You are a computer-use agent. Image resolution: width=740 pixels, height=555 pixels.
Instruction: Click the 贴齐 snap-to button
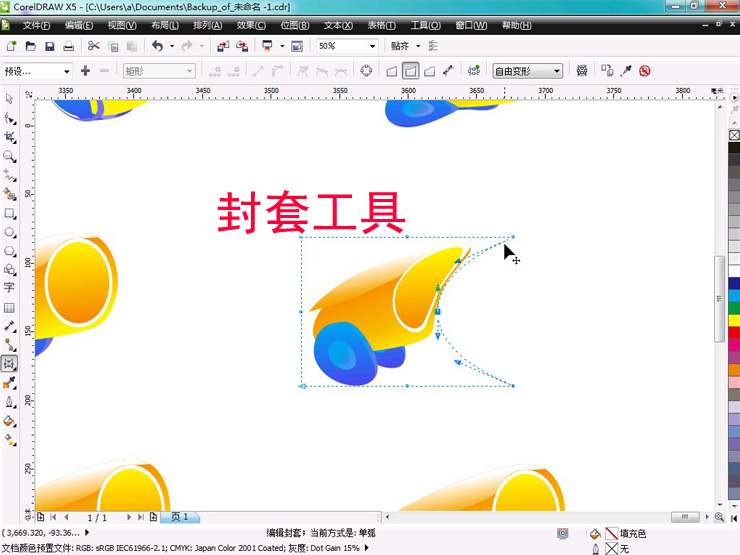point(403,46)
